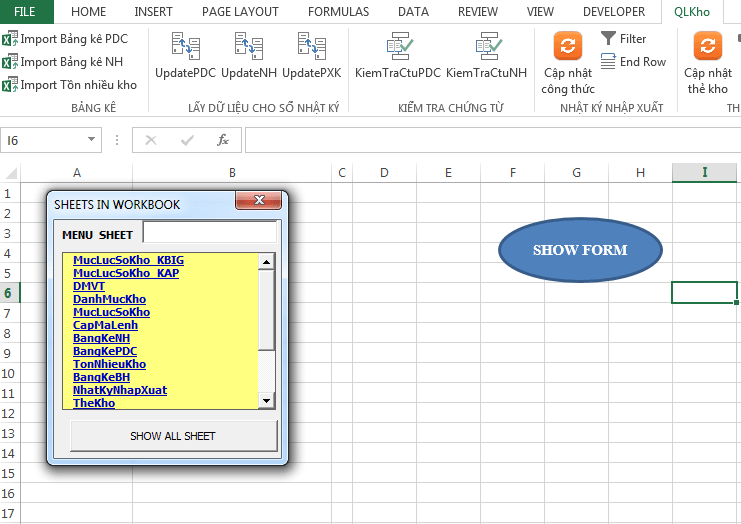Switch to the HOME ribbon tab

coord(88,12)
